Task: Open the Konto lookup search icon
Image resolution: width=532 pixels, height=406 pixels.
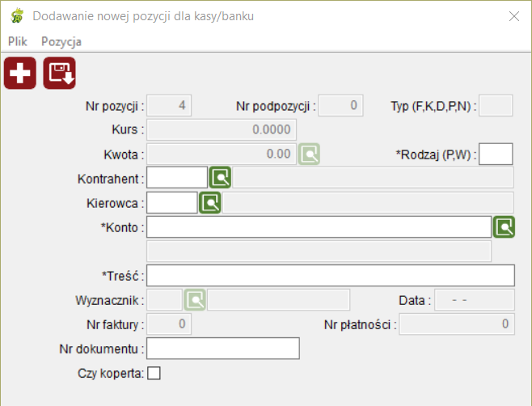Action: [x=504, y=226]
